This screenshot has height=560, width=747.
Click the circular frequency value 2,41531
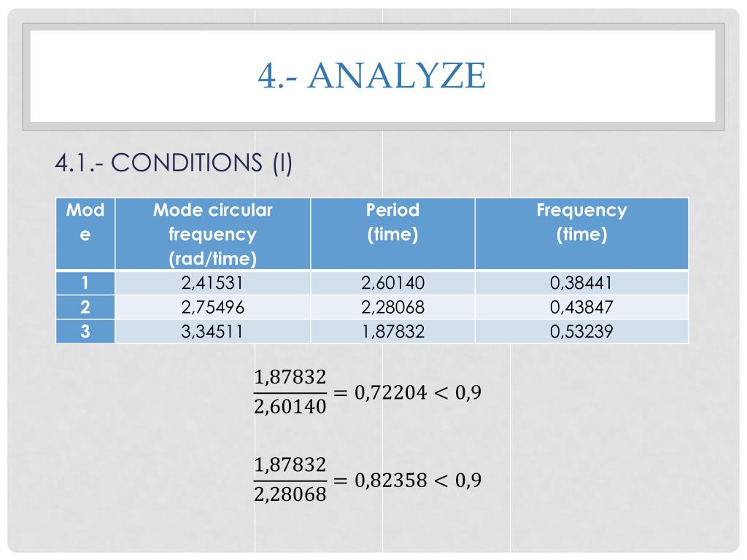click(212, 283)
